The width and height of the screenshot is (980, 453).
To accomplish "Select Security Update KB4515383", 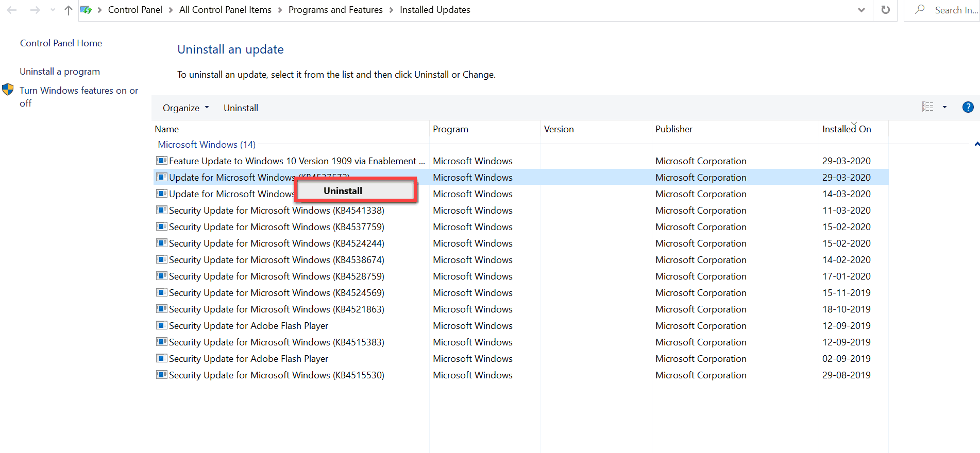I will pyautogui.click(x=277, y=342).
